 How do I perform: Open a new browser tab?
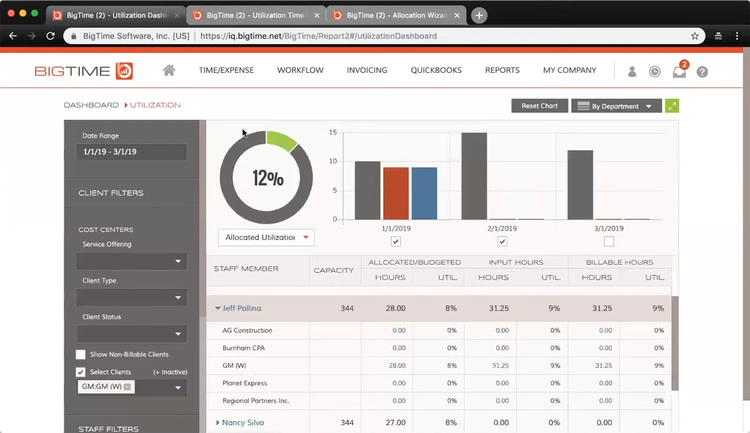pos(479,15)
